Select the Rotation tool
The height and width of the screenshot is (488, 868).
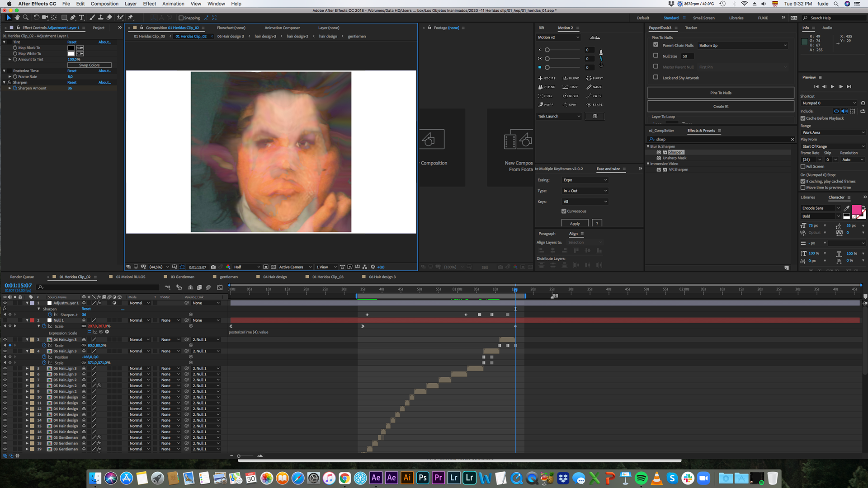click(37, 18)
